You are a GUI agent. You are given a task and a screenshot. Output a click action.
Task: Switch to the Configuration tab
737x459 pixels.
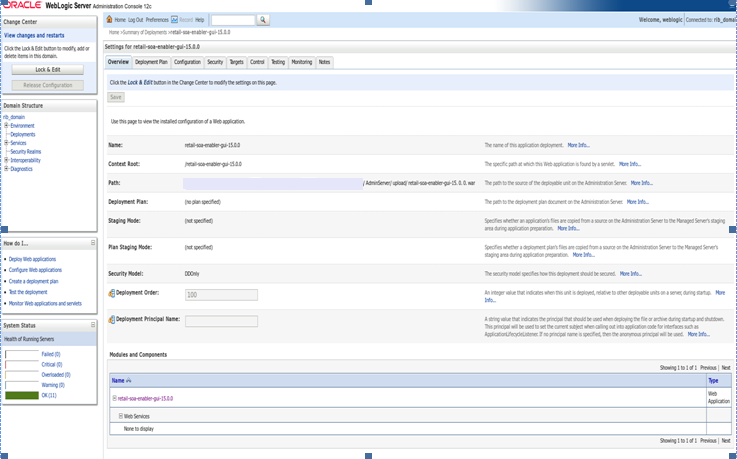coord(187,62)
